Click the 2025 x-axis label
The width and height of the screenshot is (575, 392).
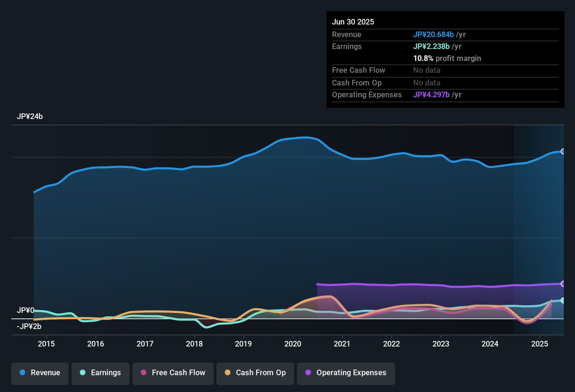[x=540, y=344]
